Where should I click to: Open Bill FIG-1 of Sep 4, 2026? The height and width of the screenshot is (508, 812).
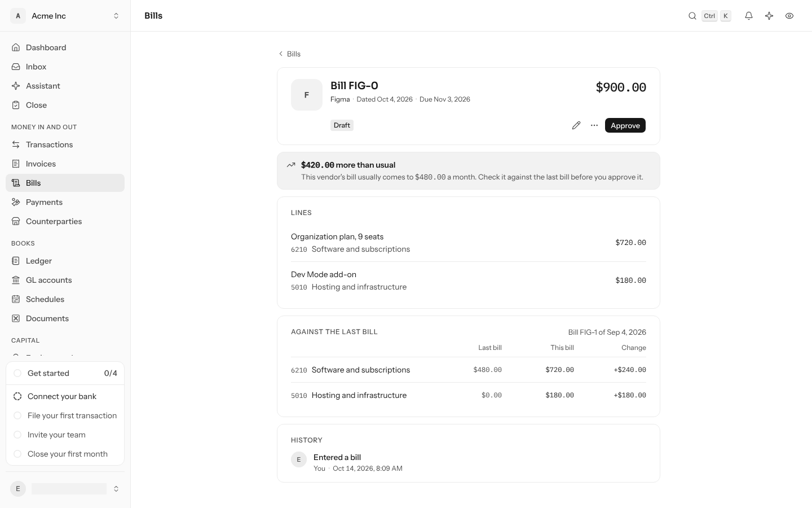(607, 332)
